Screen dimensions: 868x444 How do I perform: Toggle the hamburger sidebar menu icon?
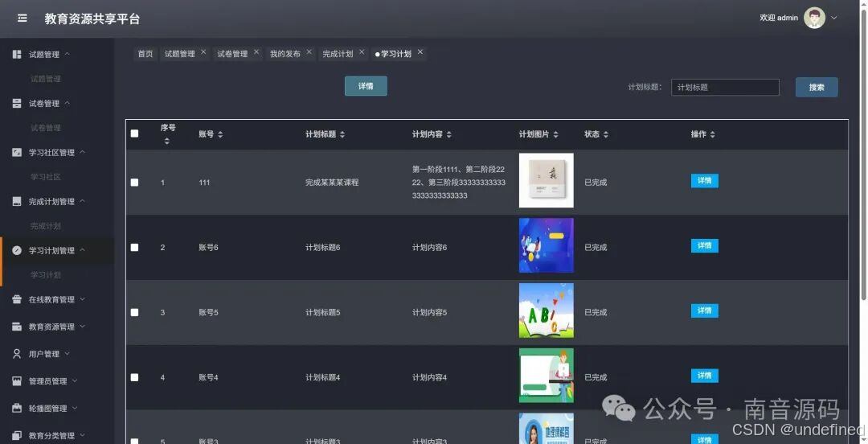pyautogui.click(x=23, y=18)
